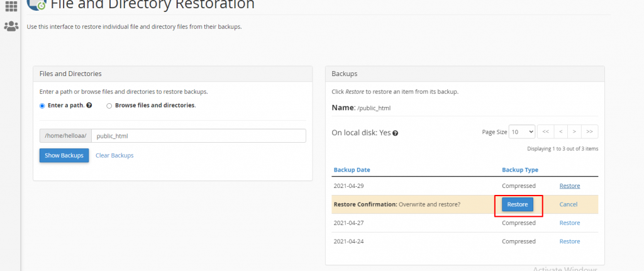Go to next page of backups
Image resolution: width=644 pixels, height=271 pixels.
[574, 131]
